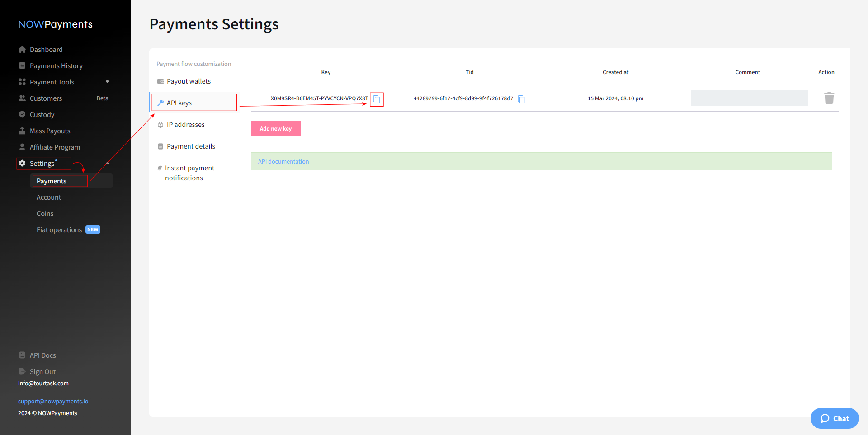Copy the Tid value icon

coord(521,99)
